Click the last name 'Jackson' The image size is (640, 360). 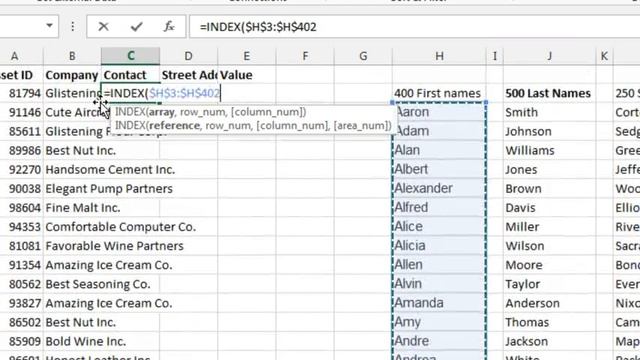pyautogui.click(x=549, y=342)
